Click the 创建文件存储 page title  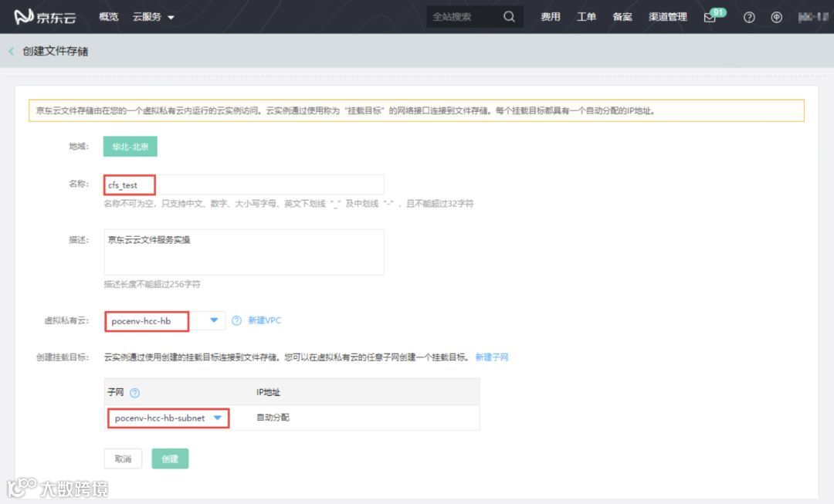56,51
